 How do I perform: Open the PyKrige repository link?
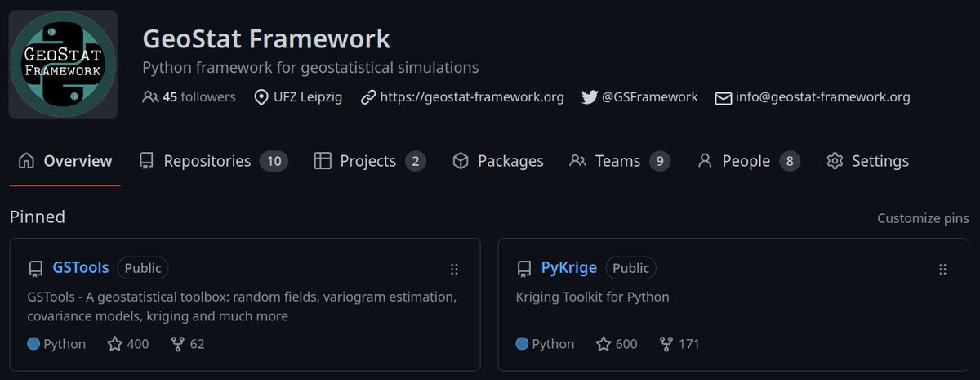pos(569,267)
